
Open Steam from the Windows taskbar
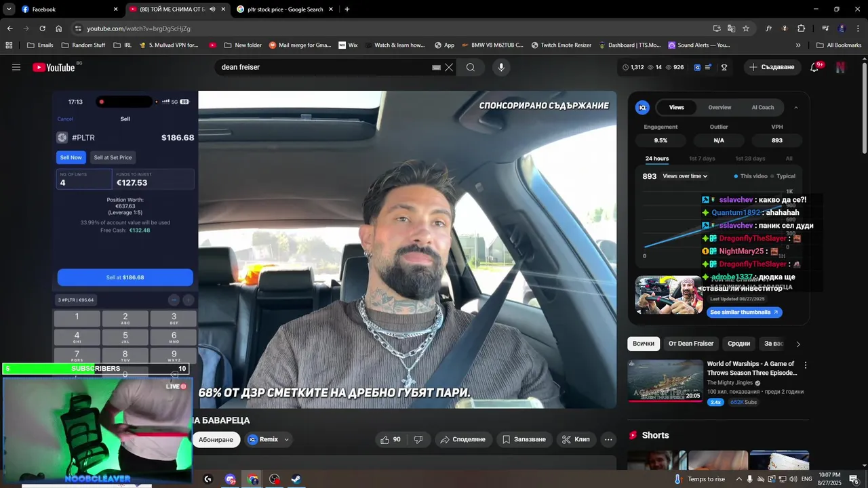[x=296, y=479]
